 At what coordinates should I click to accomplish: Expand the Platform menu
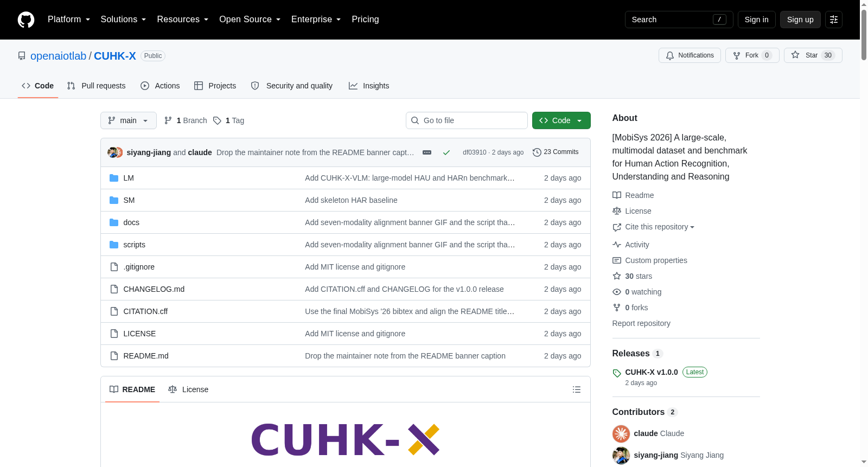point(69,20)
